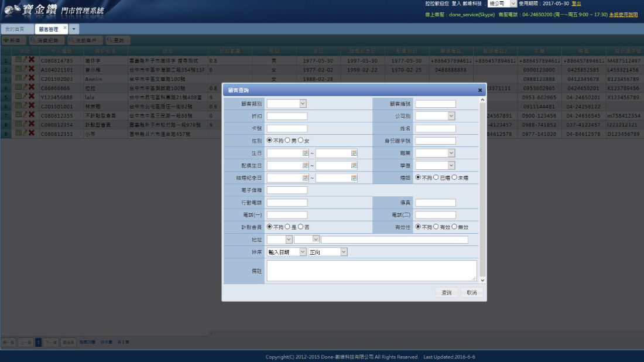Viewport: 644px width, 362px height.
Task: Click the 流動客戶 search toolbar button
Action: (x=85, y=40)
